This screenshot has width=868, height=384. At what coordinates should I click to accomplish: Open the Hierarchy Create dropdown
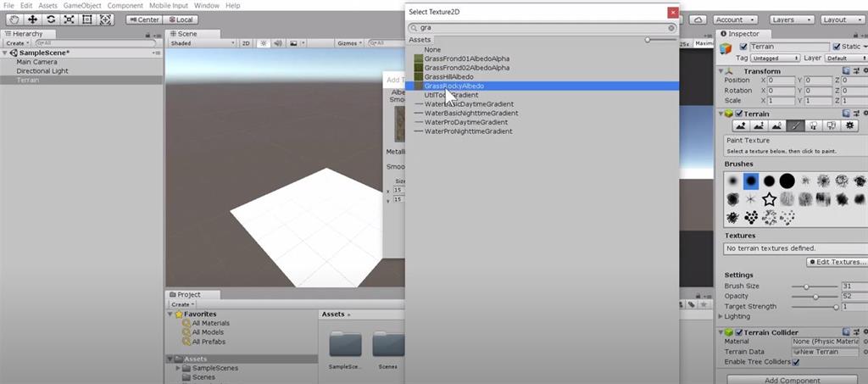tap(17, 43)
